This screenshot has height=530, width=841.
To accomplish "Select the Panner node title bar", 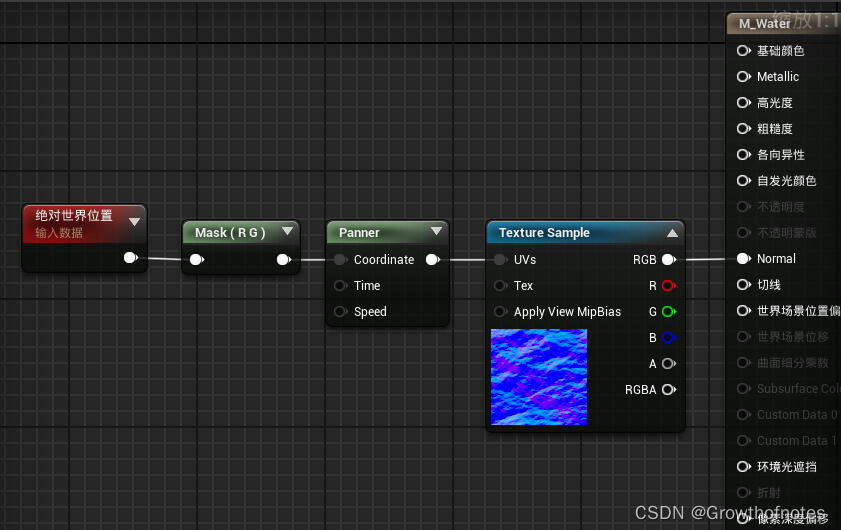I will click(x=388, y=232).
